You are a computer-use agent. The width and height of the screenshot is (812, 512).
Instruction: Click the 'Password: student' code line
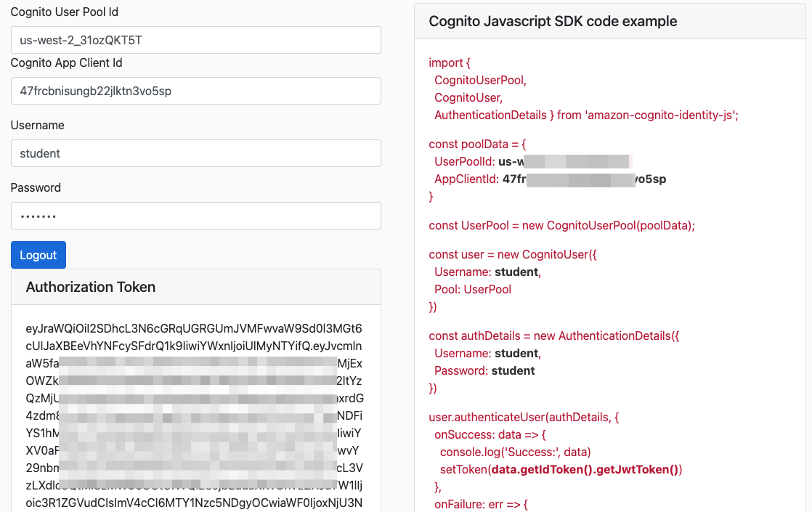pyautogui.click(x=484, y=370)
